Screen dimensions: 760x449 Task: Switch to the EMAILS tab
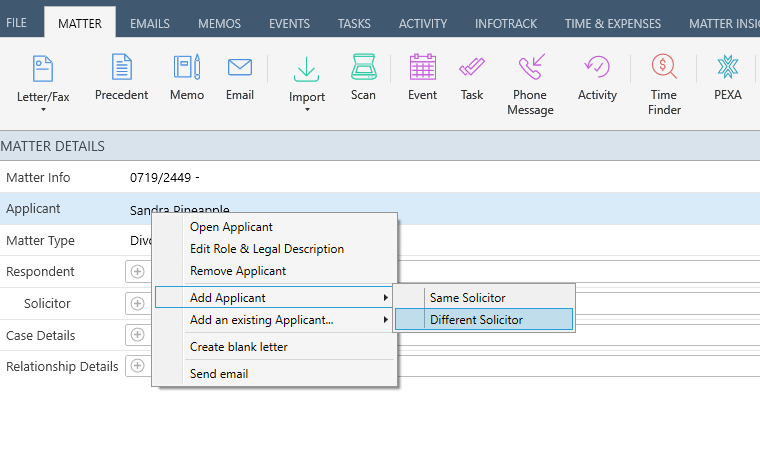pos(150,23)
